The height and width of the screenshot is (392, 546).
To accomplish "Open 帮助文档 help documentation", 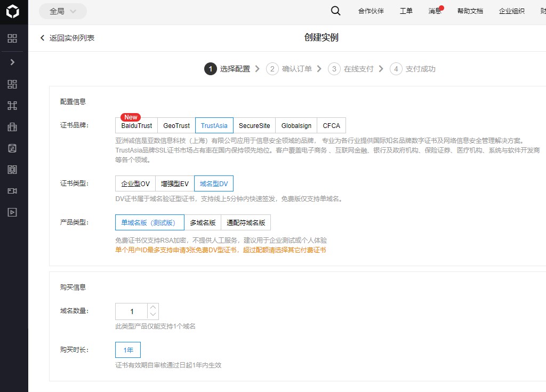I will 470,11.
